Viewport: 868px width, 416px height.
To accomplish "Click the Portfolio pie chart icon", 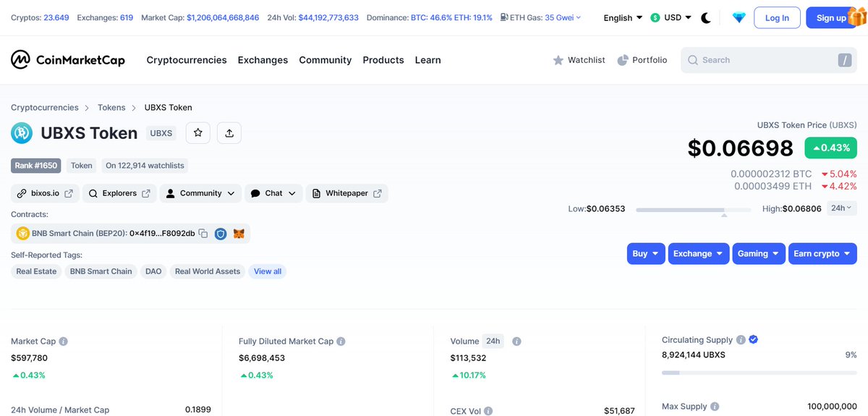I will coord(623,60).
